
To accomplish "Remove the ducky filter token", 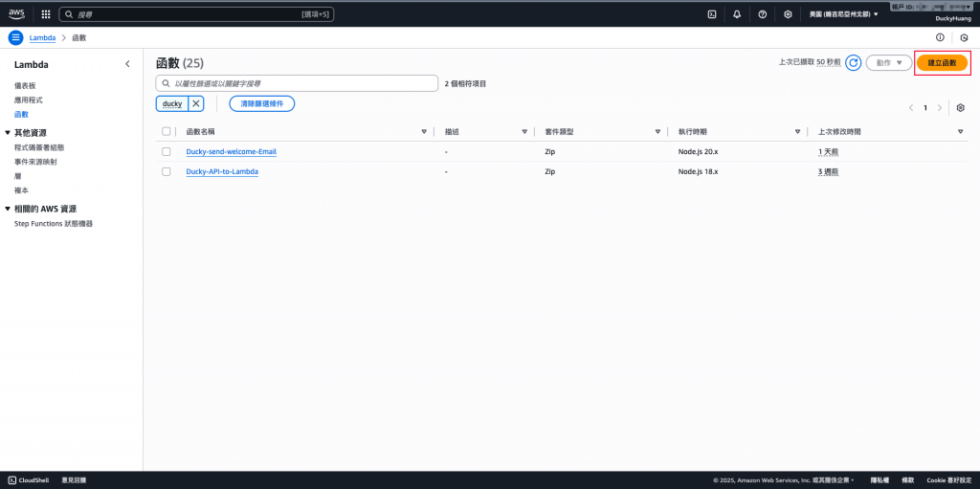I will click(195, 103).
